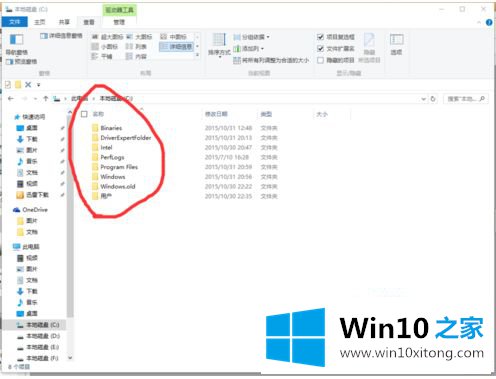Click 此电脑 in the address breadcrumb
496x379 pixels.
[x=79, y=99]
